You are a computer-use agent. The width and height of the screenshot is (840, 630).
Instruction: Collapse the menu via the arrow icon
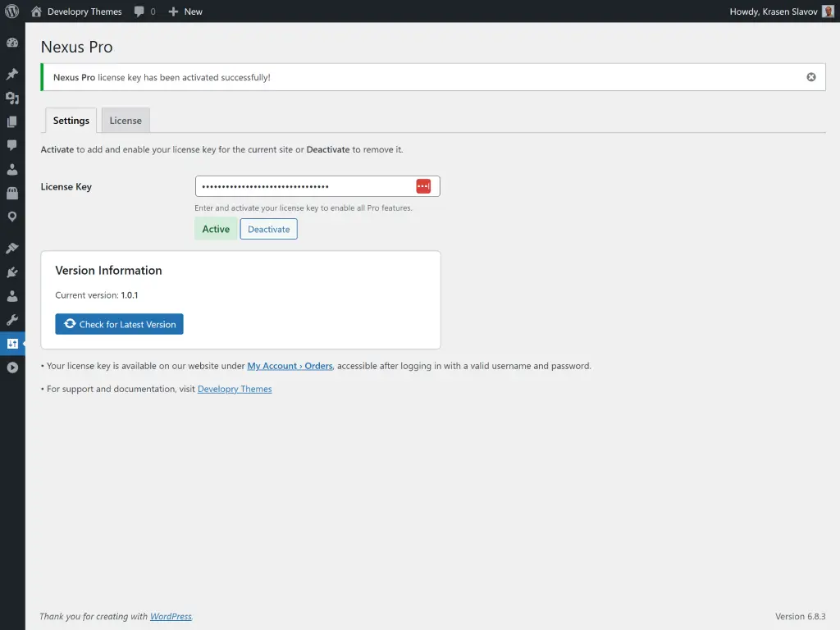[12, 367]
